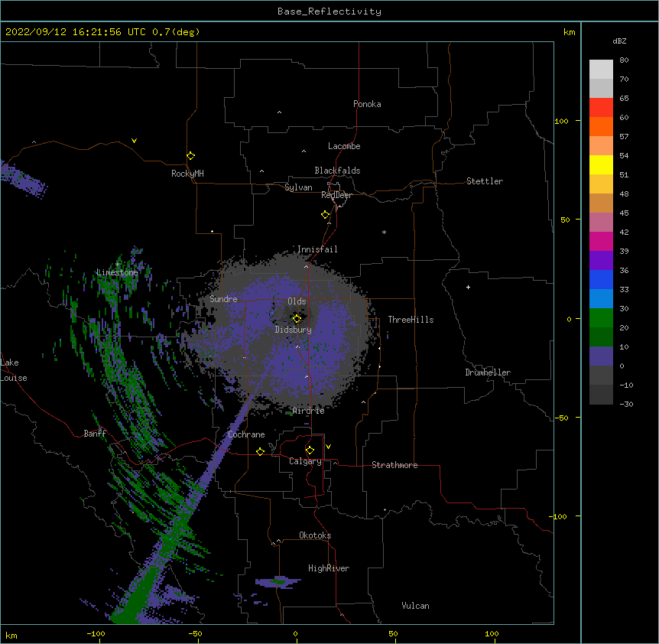This screenshot has height=644, width=659.
Task: Click the Strathmore city label
Action: (x=394, y=465)
